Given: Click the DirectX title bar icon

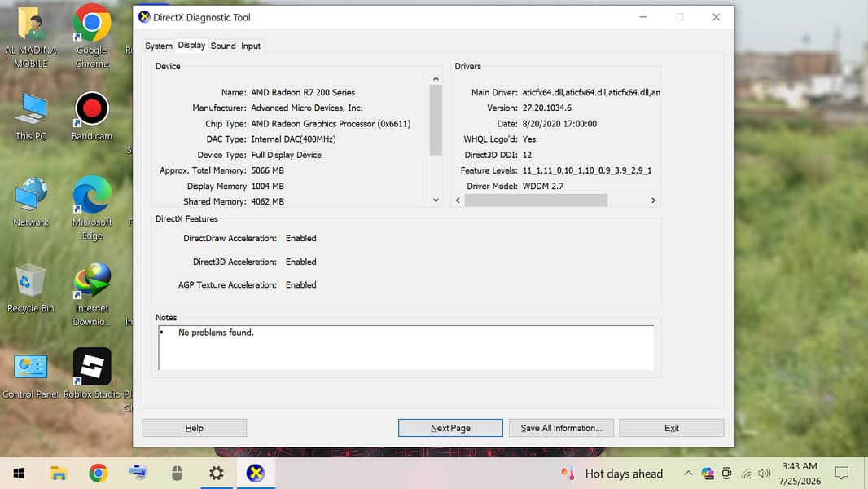Looking at the screenshot, I should [144, 17].
